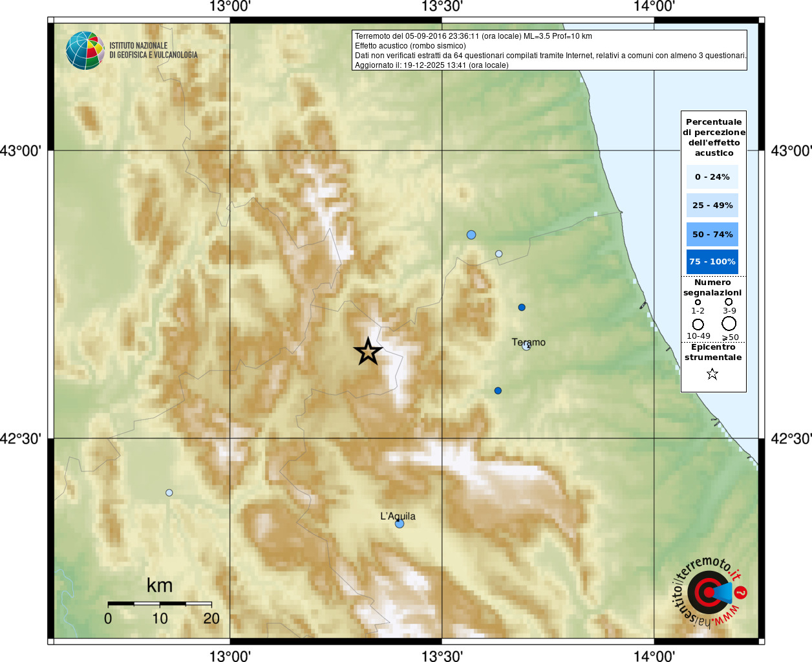Click the 75 - 100% legend swatch

712,262
